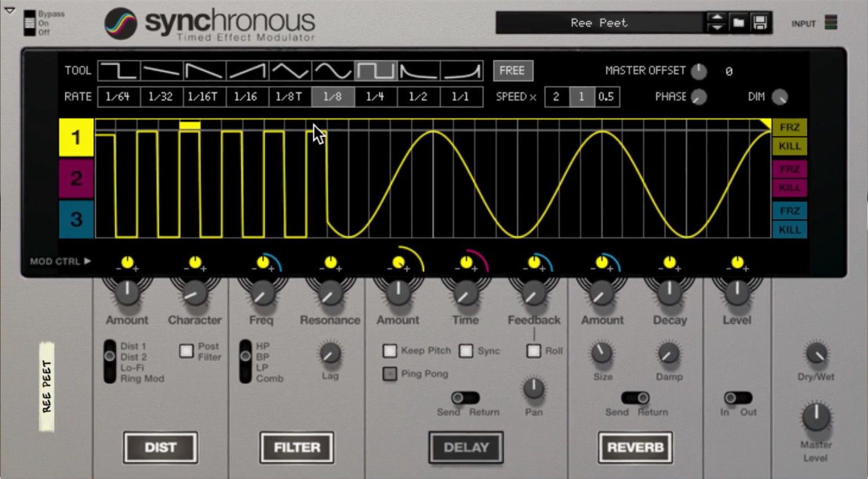Select the exponential rise curve tool
The width and height of the screenshot is (868, 479).
[461, 71]
